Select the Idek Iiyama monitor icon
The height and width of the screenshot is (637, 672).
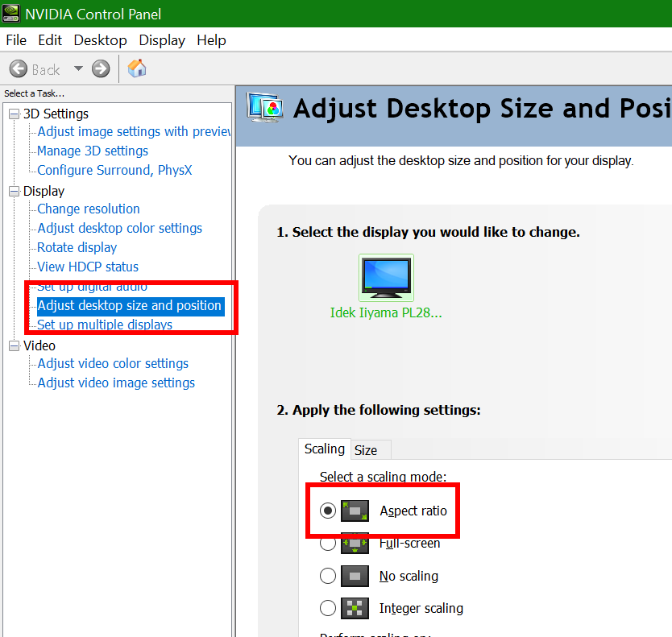386,278
